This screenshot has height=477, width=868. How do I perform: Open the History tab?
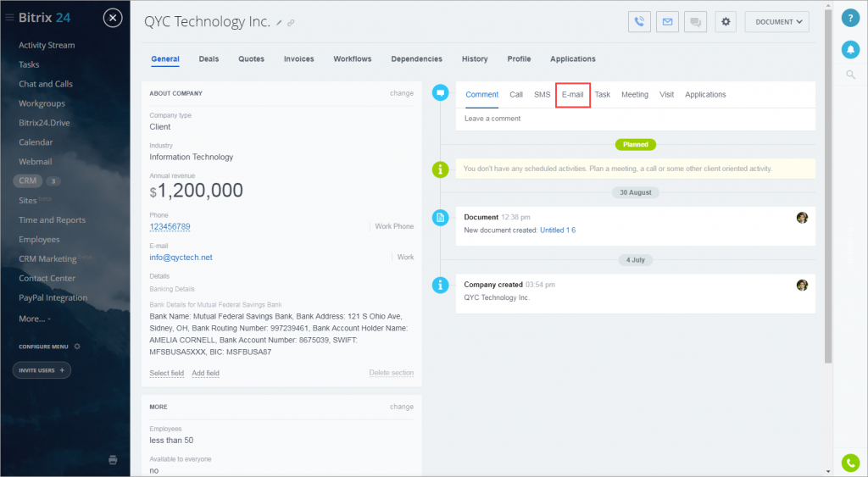475,58
